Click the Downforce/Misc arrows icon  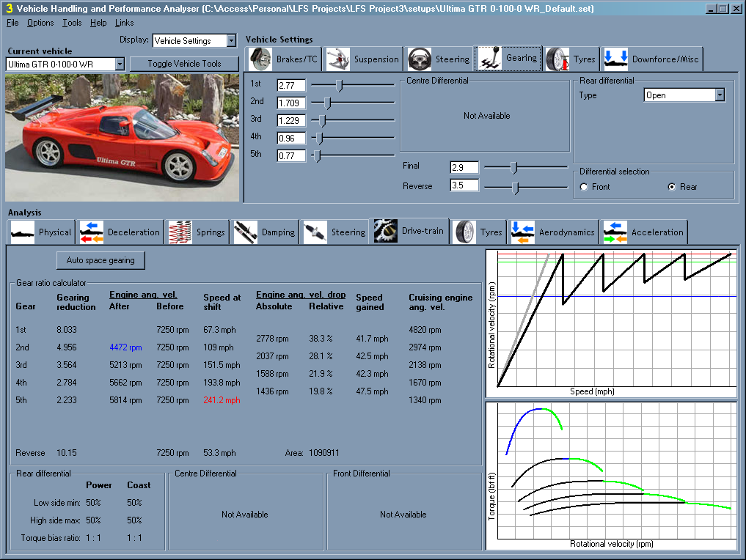[x=616, y=59]
